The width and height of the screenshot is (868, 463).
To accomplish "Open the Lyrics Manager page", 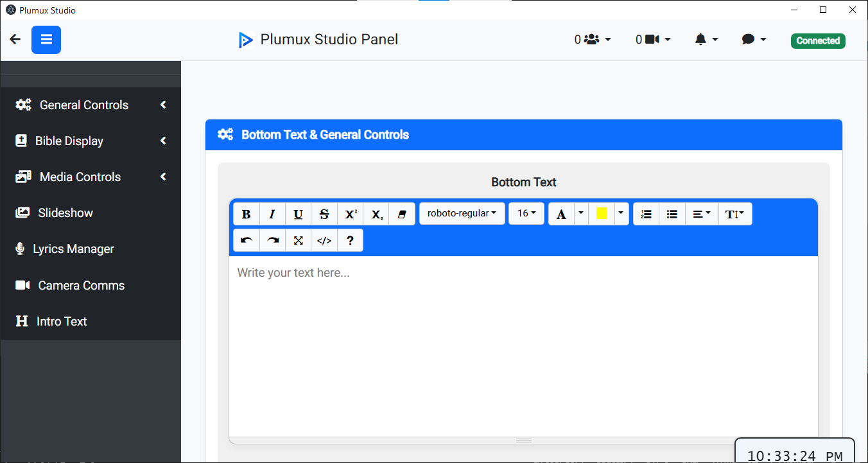I will [74, 249].
